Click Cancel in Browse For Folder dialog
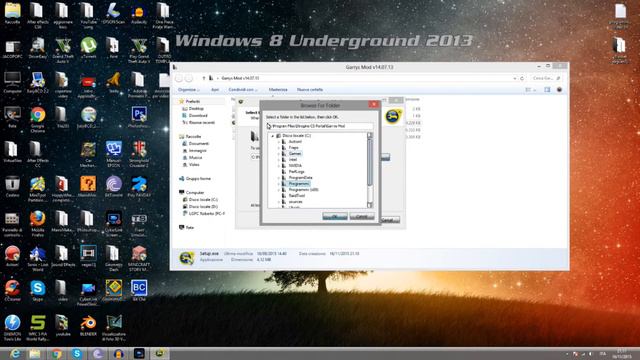The height and width of the screenshot is (360, 640). (x=362, y=216)
